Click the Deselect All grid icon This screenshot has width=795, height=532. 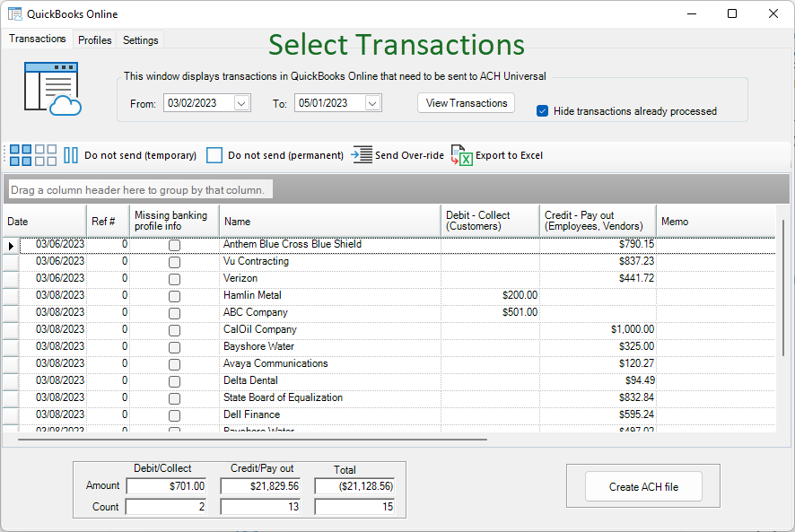click(46, 155)
